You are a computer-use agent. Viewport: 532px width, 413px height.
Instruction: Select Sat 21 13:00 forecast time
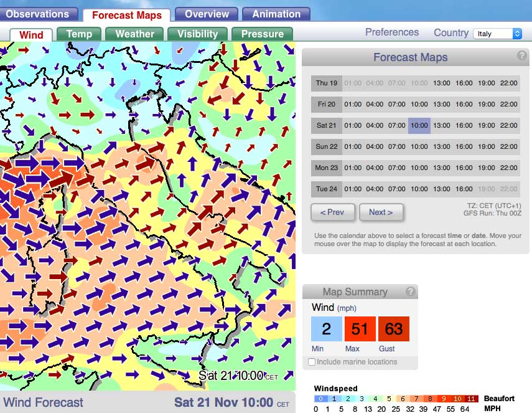442,125
